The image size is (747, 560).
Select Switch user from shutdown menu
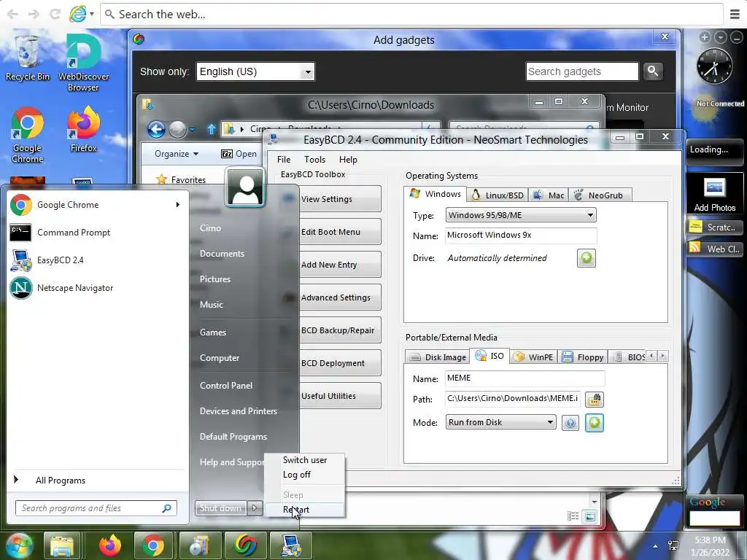tap(304, 460)
